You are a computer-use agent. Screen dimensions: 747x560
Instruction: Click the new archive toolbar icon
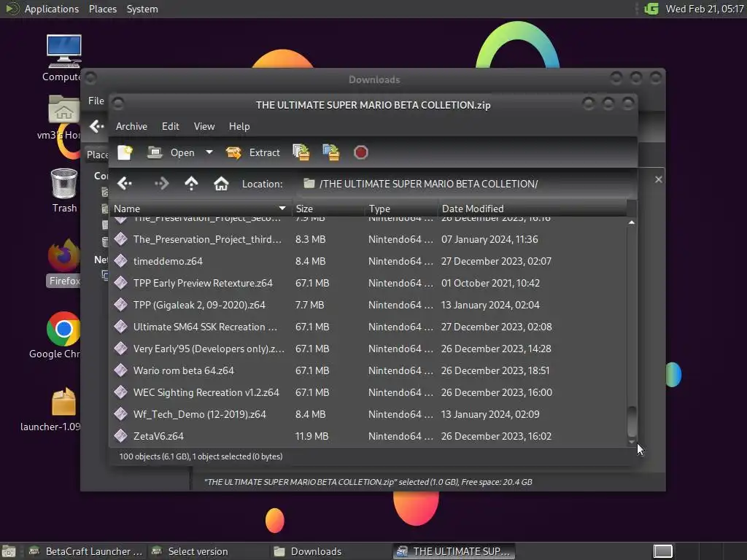(125, 152)
